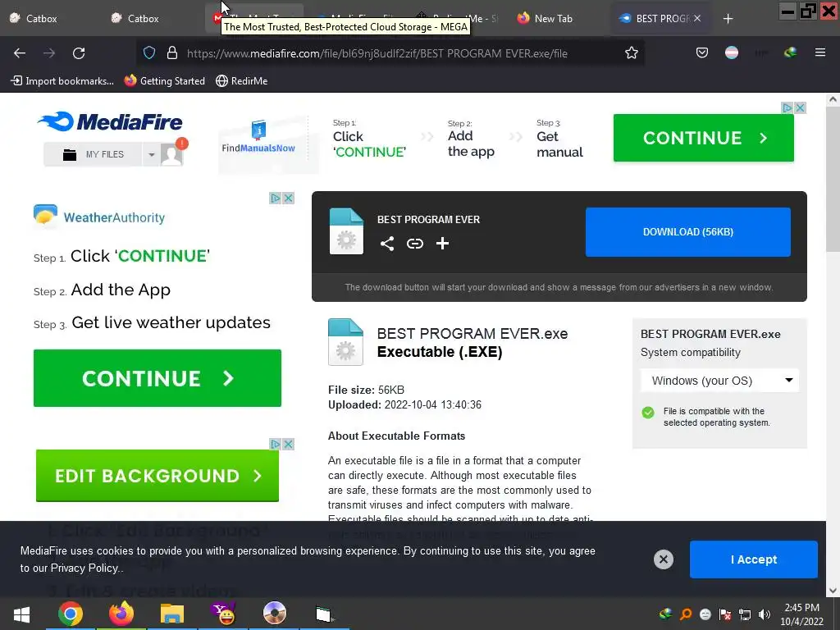Click the 'File size: 56KB' text
The image size is (840, 630).
pos(366,390)
